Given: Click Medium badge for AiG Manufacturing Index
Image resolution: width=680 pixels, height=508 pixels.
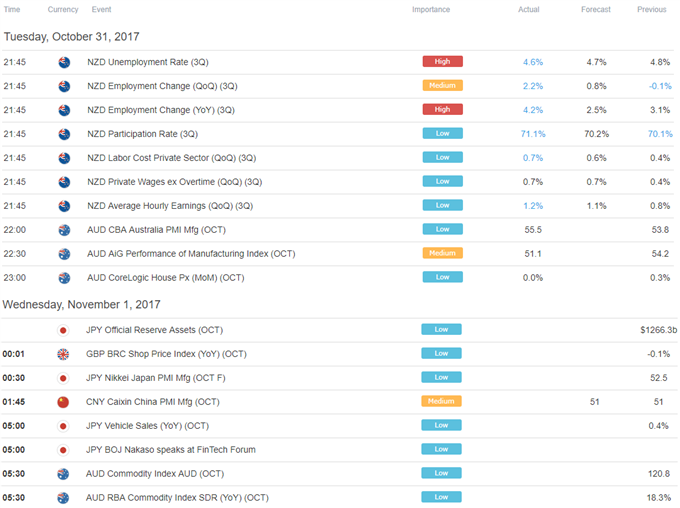Looking at the screenshot, I should (442, 253).
